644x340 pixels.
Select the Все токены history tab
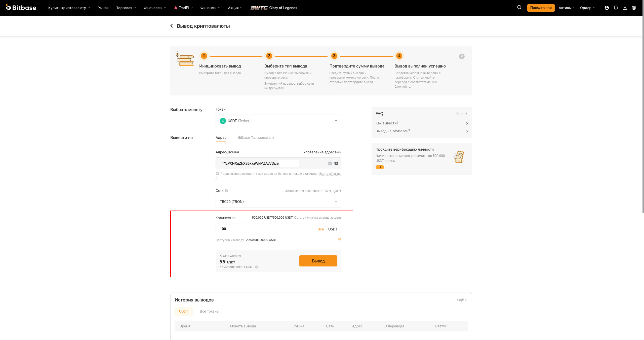(209, 311)
